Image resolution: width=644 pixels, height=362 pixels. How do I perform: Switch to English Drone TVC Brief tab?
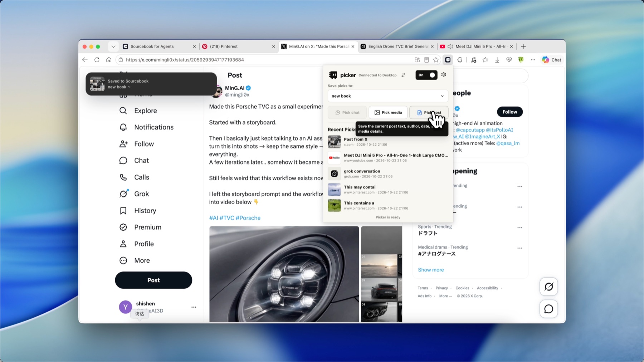(x=397, y=47)
